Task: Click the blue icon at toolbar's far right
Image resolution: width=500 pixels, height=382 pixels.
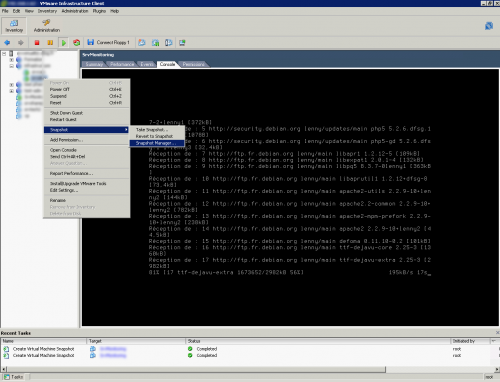Action: [489, 26]
